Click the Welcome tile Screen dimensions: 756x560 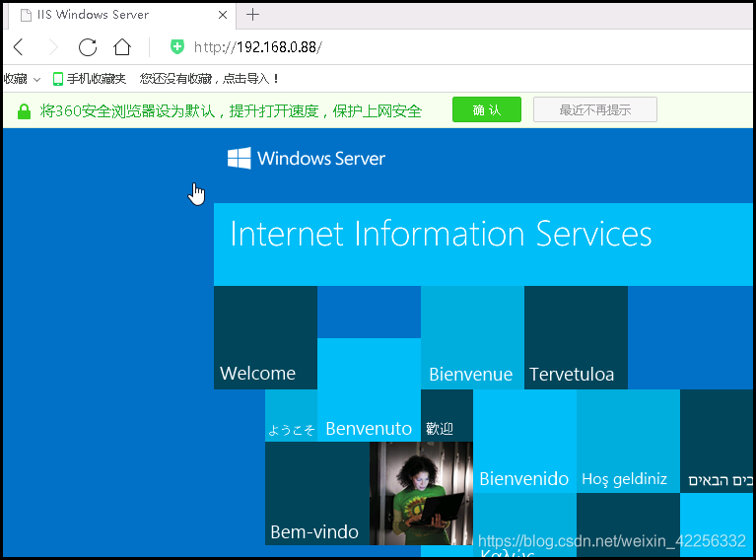tap(265, 338)
